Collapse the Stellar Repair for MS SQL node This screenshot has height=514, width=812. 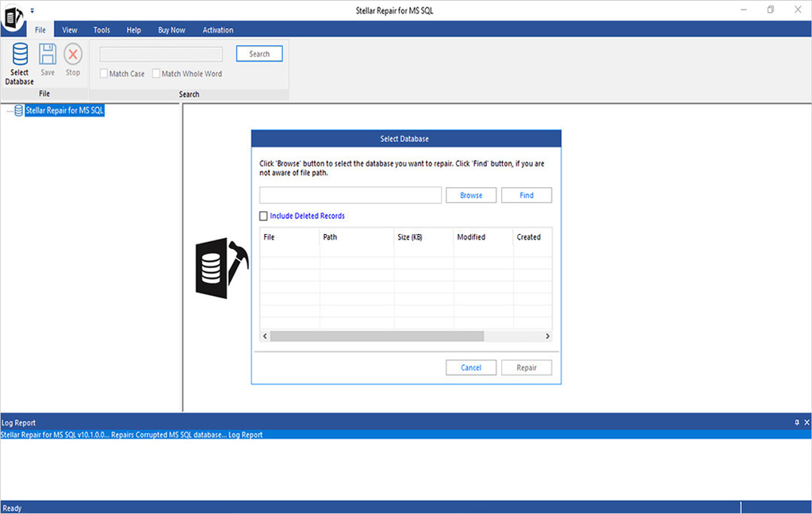pos(9,110)
